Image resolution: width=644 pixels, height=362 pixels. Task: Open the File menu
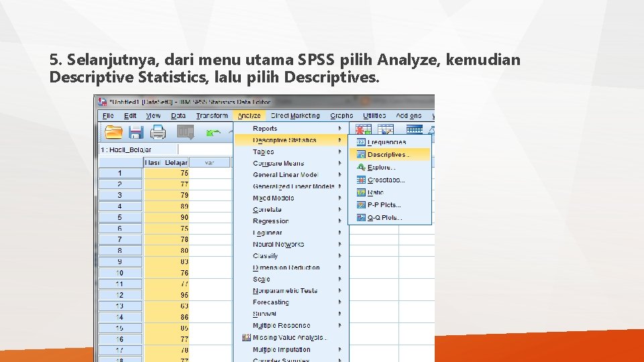pos(108,116)
